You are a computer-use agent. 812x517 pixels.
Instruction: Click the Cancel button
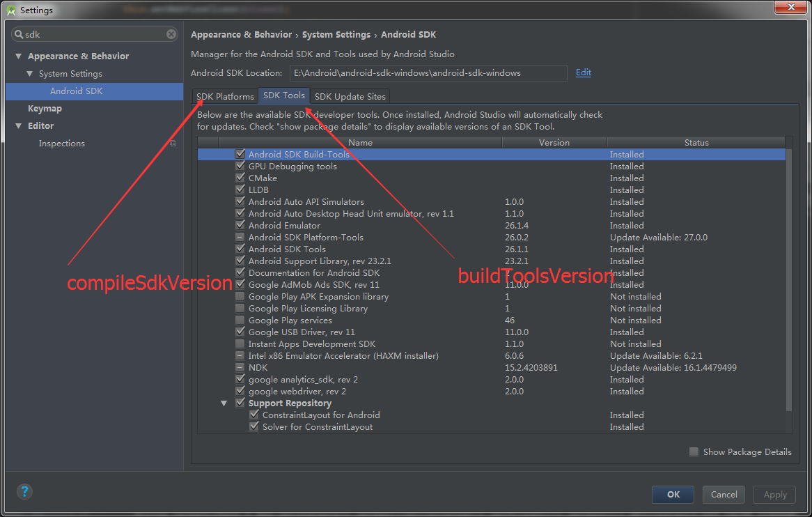click(x=724, y=494)
